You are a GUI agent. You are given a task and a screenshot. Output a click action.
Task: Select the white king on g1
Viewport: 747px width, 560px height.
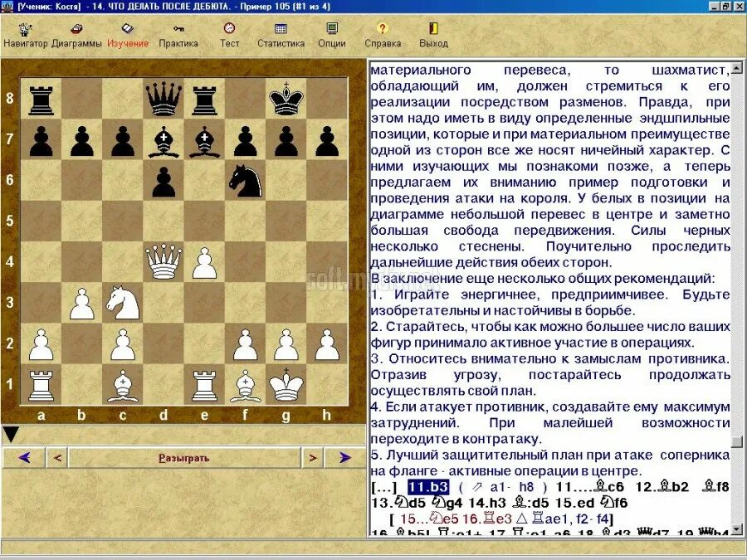pyautogui.click(x=286, y=384)
